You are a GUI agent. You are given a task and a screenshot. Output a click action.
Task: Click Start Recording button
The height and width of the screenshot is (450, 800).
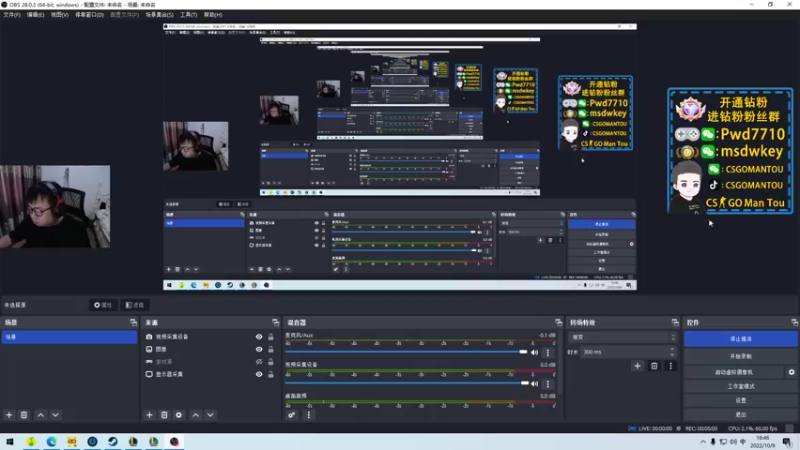[740, 356]
